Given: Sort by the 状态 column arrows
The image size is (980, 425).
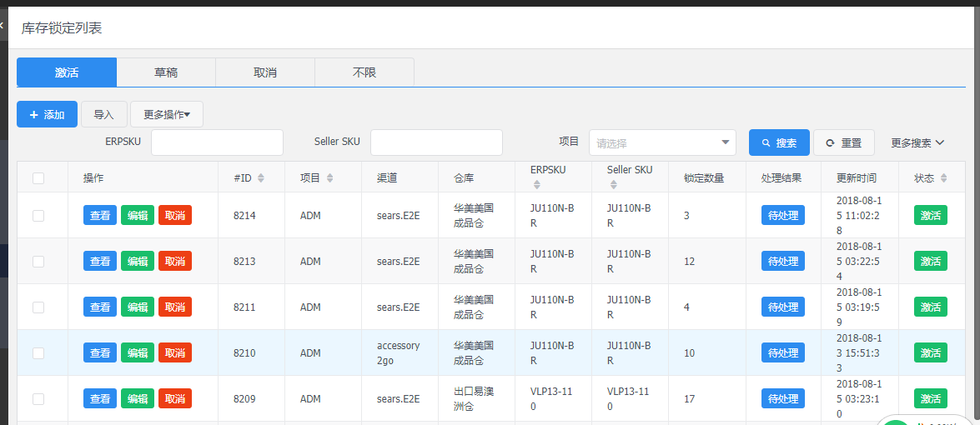Looking at the screenshot, I should [x=944, y=177].
